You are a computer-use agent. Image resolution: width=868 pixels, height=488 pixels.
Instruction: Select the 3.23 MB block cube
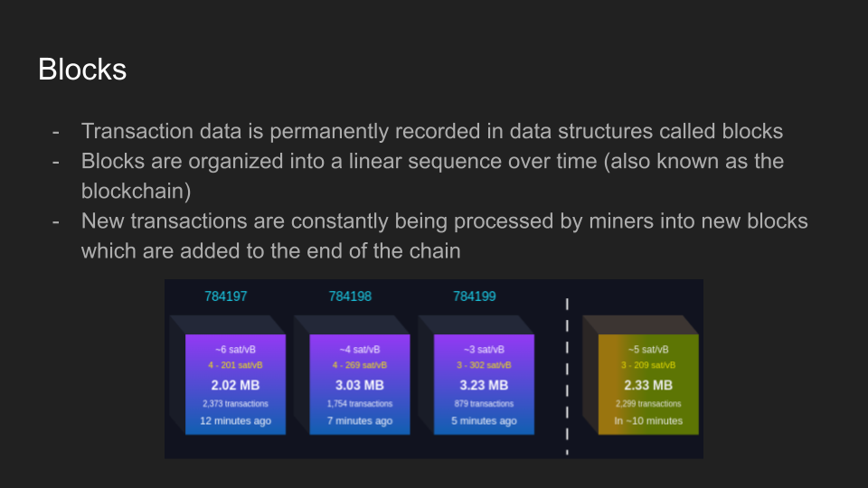point(484,385)
